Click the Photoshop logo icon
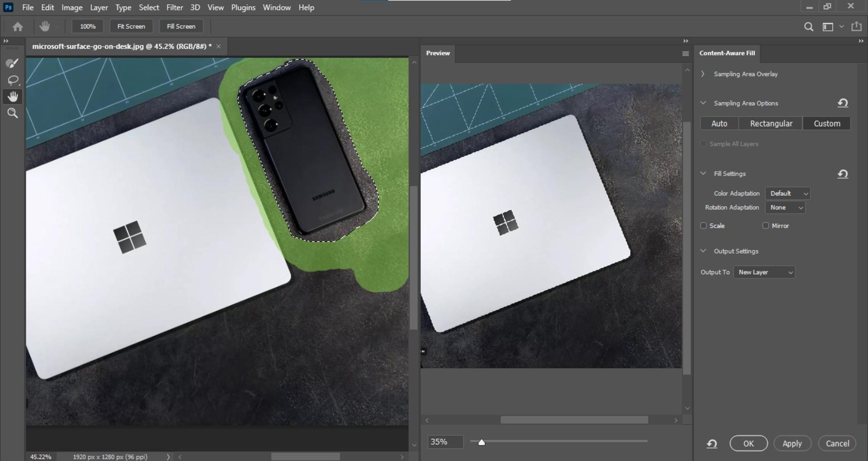 pos(8,7)
